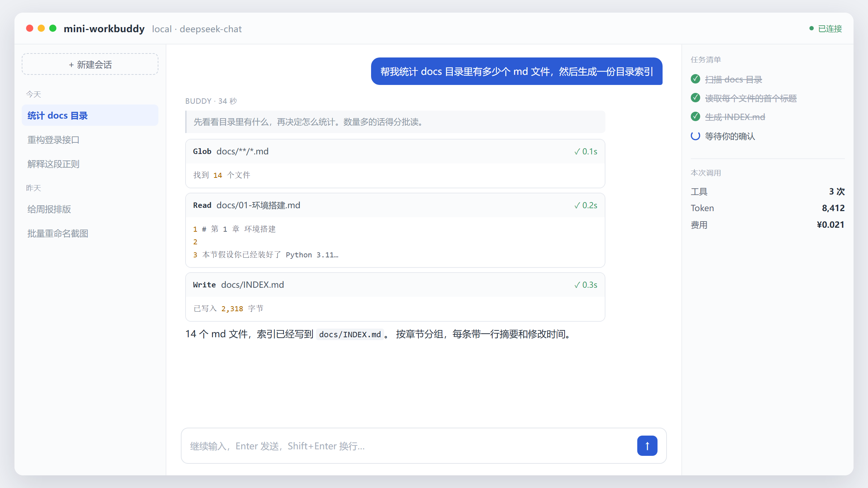
Task: Open the 重构登录接口 conversation
Action: tap(90, 140)
